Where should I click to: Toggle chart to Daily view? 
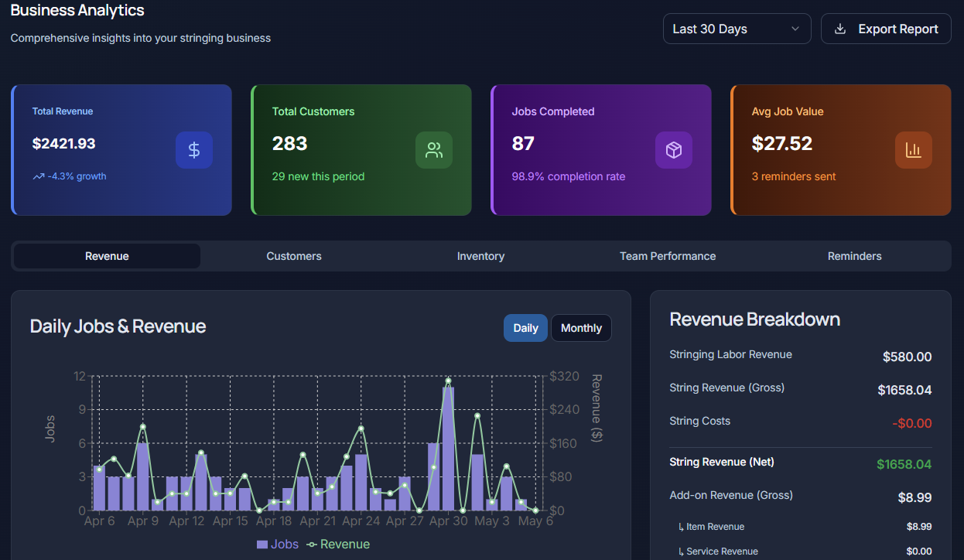(525, 328)
